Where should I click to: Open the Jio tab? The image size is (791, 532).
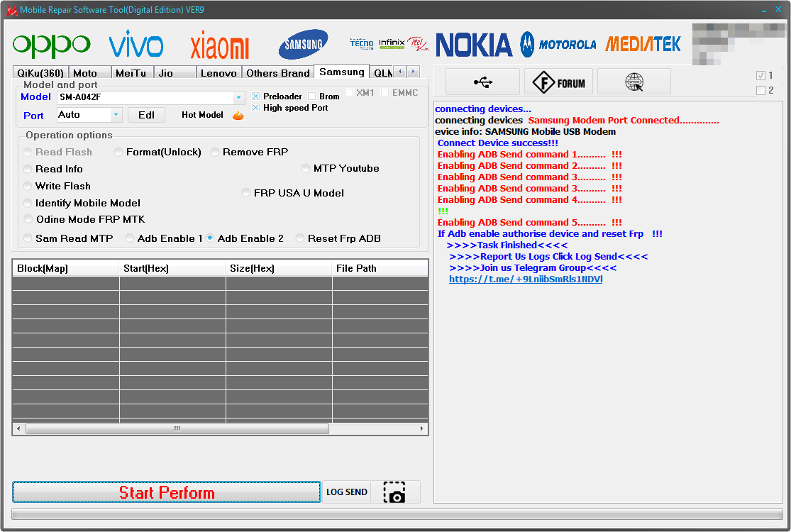[175, 73]
